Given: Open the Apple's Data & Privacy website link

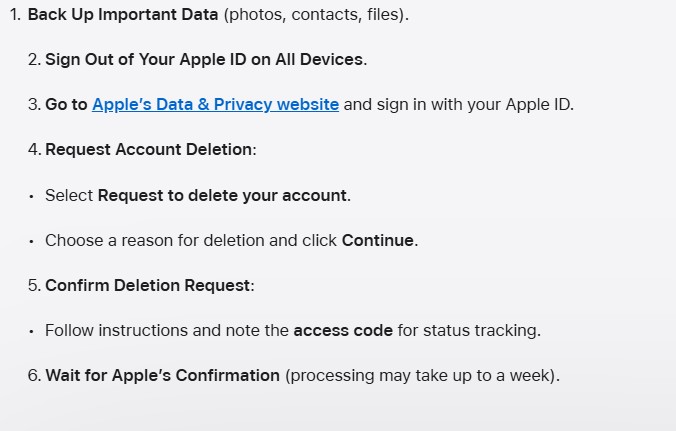Looking at the screenshot, I should pos(215,104).
